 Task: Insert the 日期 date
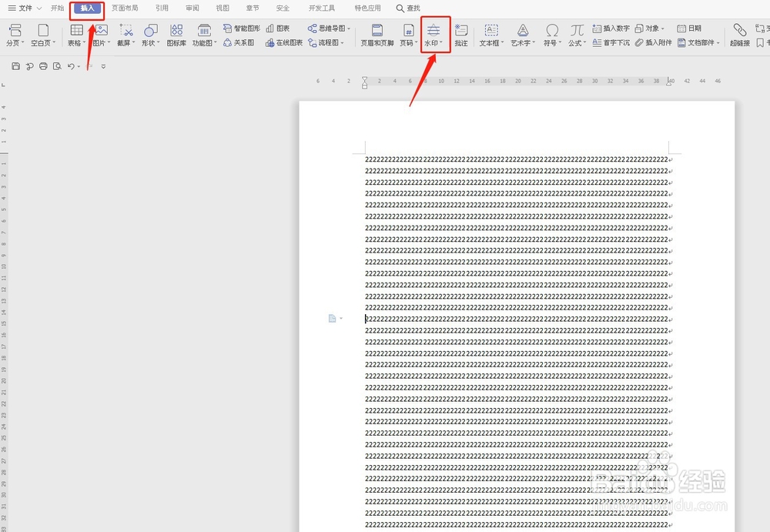point(689,28)
